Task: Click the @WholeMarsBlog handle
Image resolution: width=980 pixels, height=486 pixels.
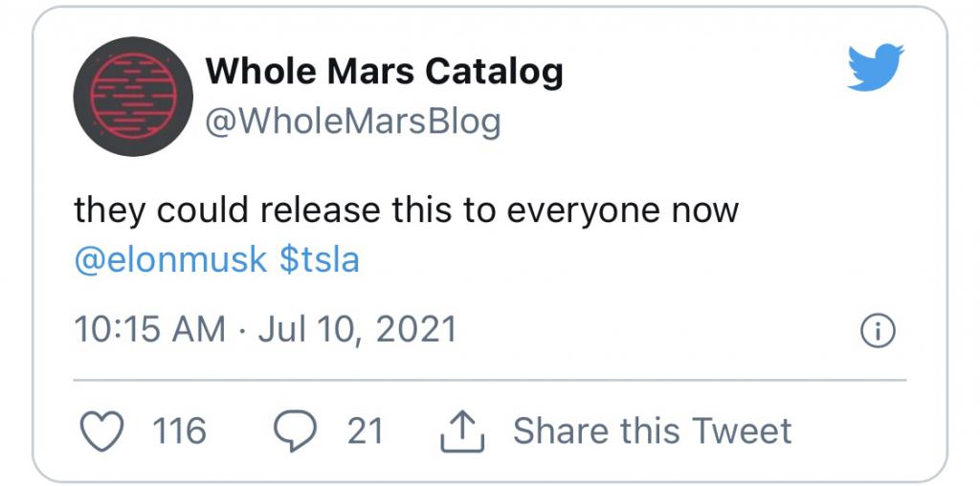Action: pyautogui.click(x=354, y=121)
